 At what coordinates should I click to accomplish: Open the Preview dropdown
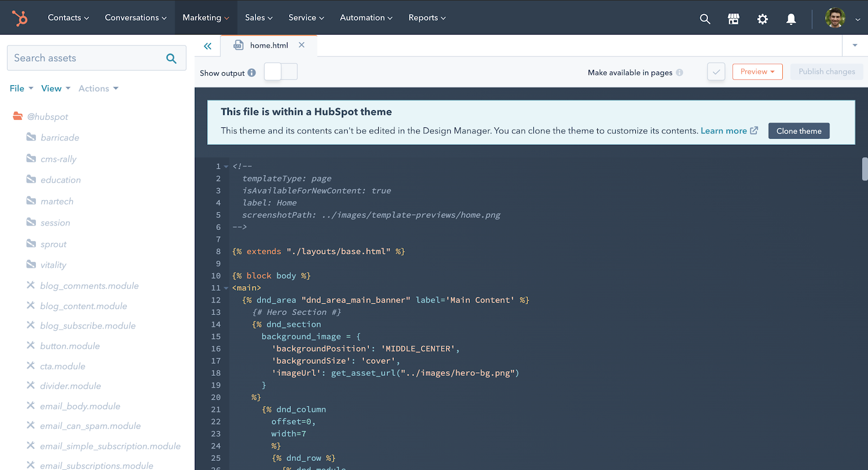click(757, 72)
